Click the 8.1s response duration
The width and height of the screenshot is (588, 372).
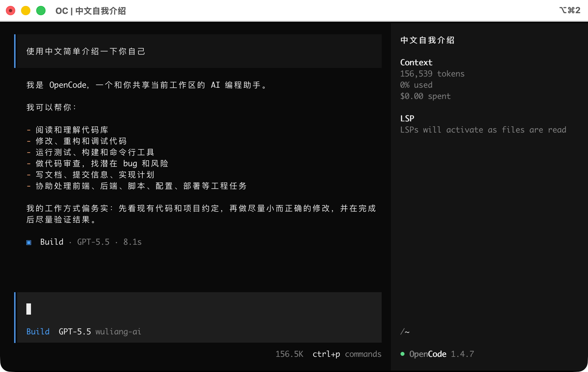point(132,242)
